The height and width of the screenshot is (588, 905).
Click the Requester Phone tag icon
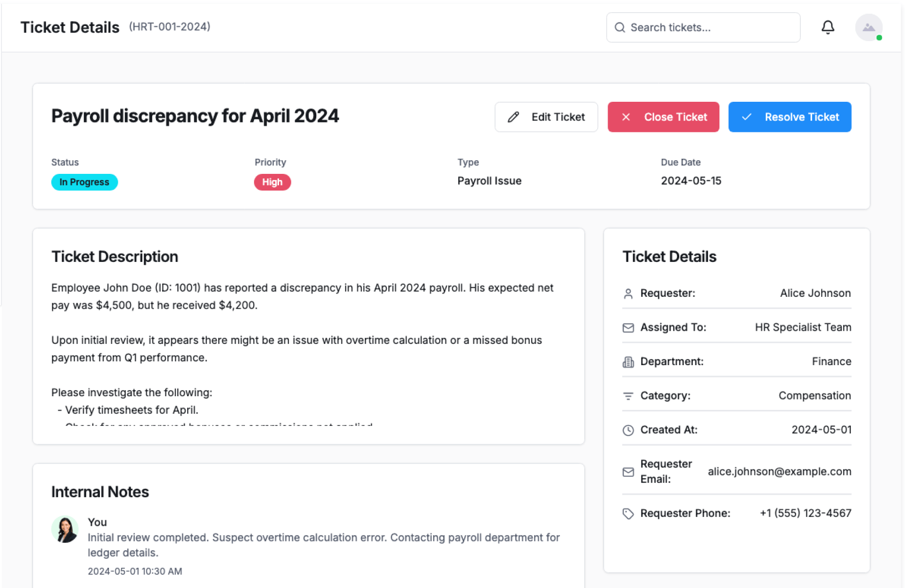tap(628, 514)
